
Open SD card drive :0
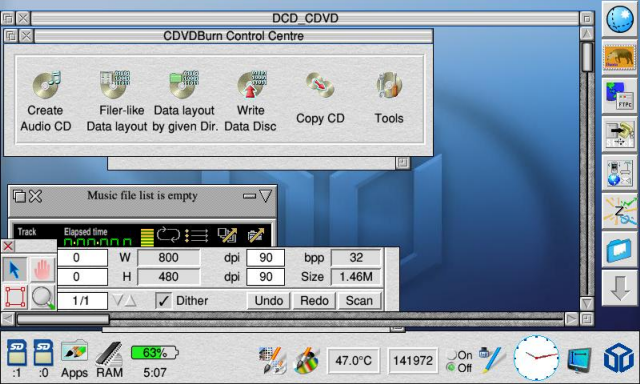(43, 358)
